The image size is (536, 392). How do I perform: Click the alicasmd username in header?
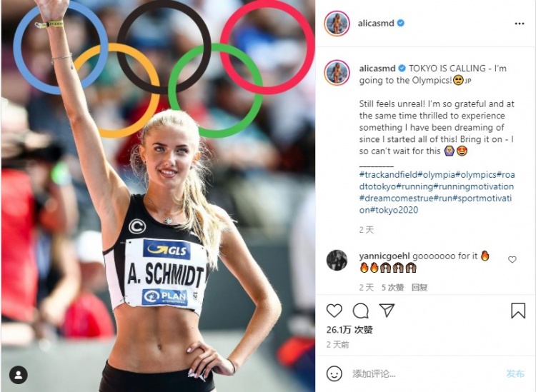tap(376, 24)
